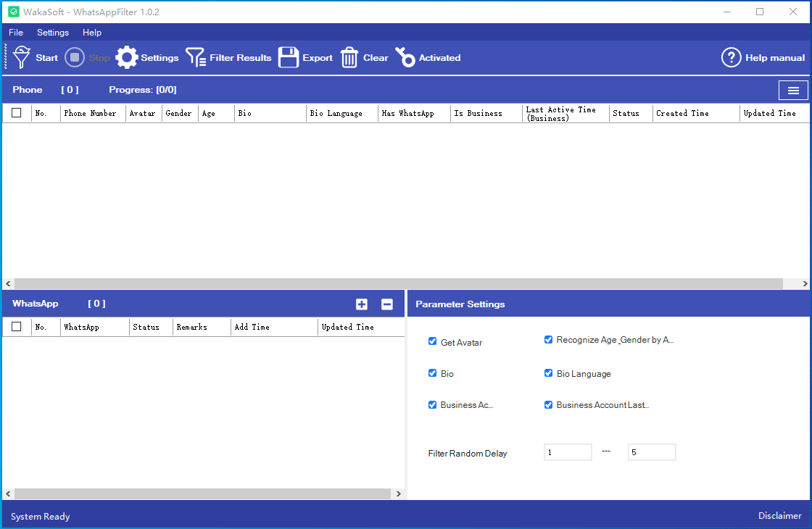Add a WhatsApp account with plus icon

click(x=362, y=304)
